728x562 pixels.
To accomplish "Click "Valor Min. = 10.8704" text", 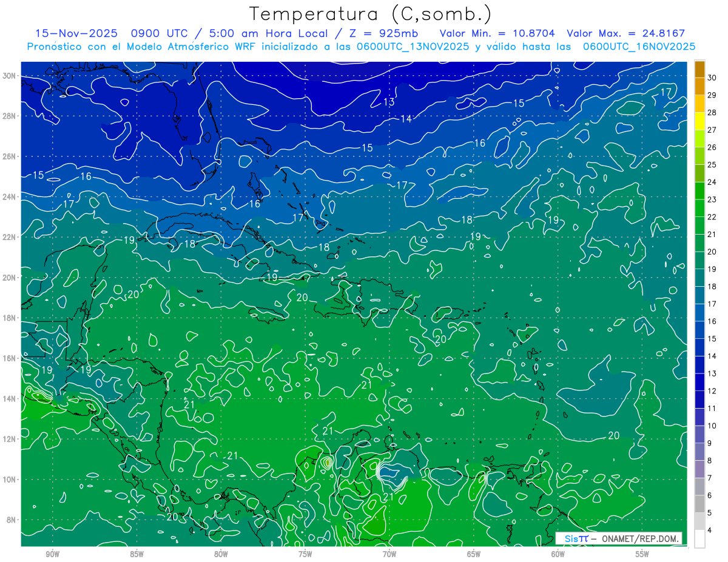I will coord(497,33).
